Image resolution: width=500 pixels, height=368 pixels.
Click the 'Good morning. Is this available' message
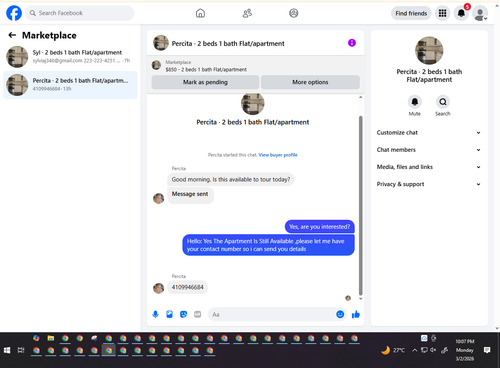[x=231, y=179]
